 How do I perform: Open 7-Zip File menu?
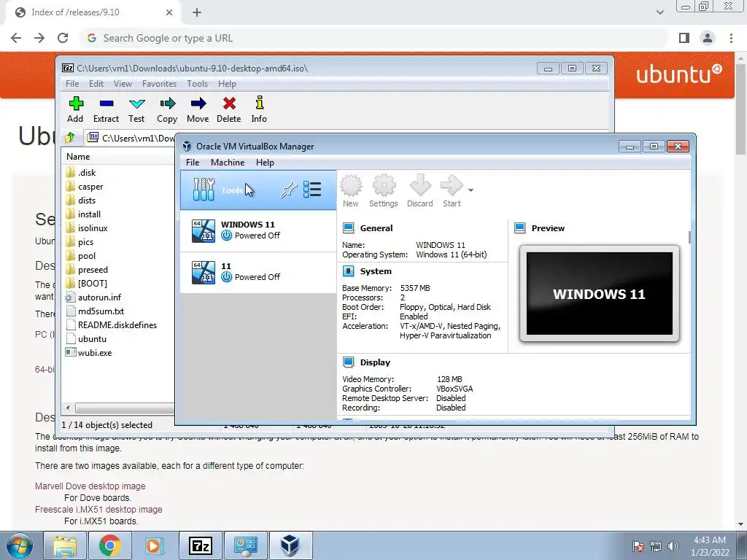coord(72,84)
